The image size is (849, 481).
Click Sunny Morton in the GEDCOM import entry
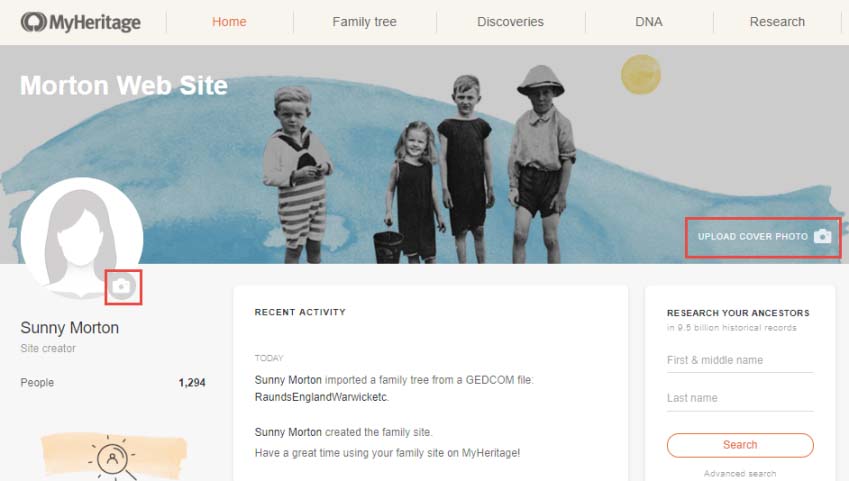click(x=288, y=380)
